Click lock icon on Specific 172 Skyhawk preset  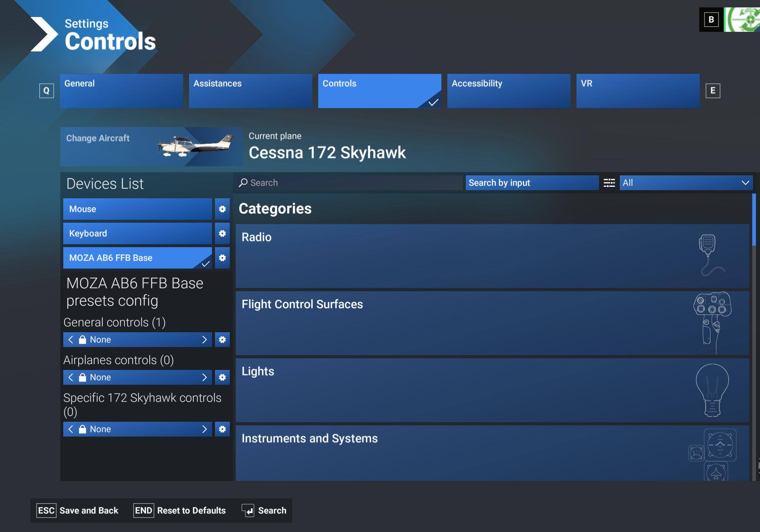click(x=83, y=429)
